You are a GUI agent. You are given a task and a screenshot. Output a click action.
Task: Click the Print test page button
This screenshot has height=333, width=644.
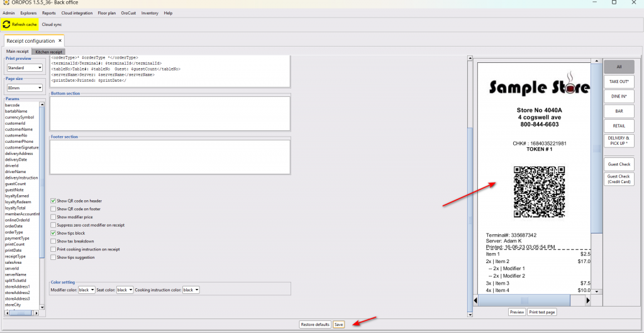tap(541, 312)
